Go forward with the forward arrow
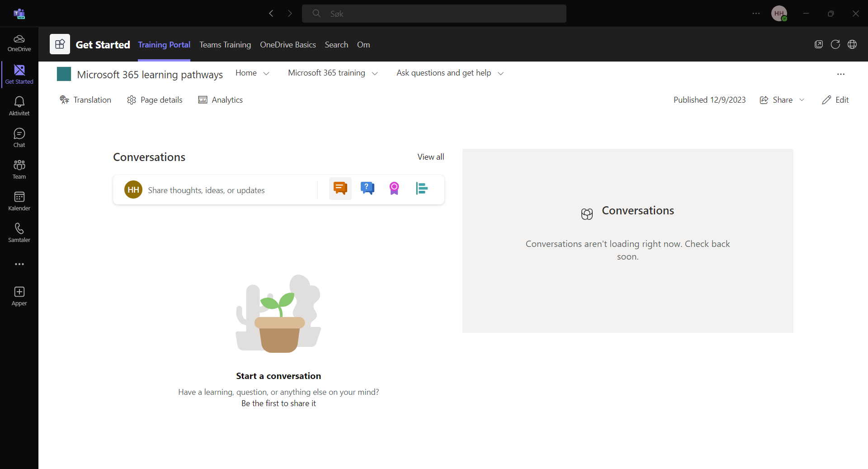This screenshot has height=469, width=868. point(290,14)
